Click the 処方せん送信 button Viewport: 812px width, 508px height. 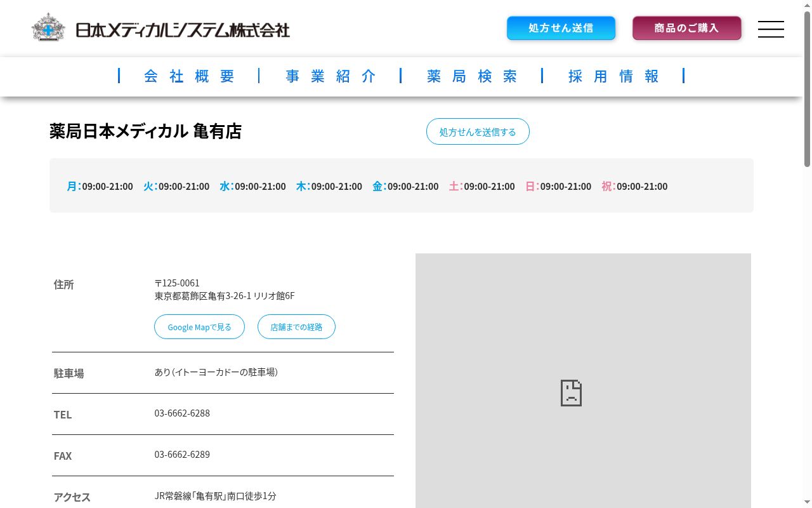[x=561, y=28]
